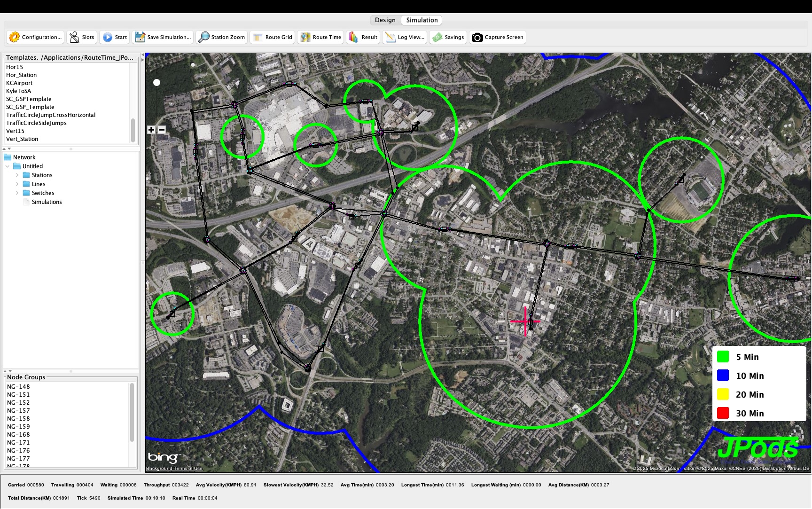The height and width of the screenshot is (509, 812).
Task: Switch to the Design tab
Action: 385,20
